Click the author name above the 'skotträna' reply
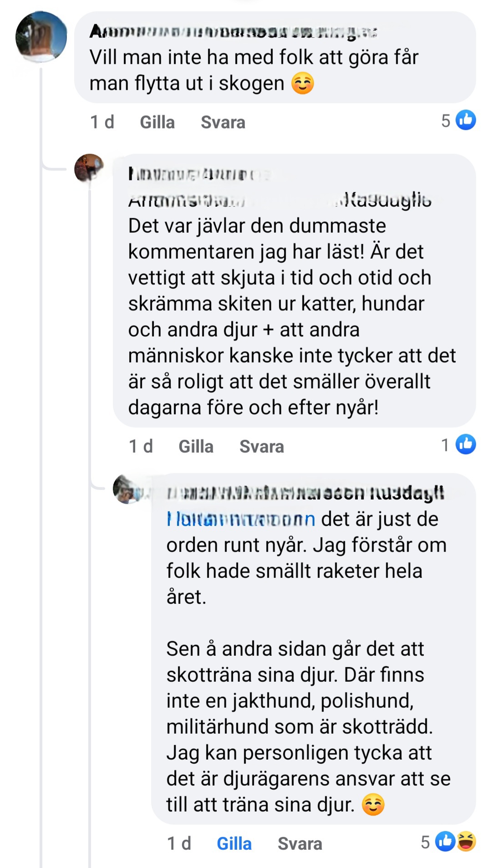 point(305,493)
